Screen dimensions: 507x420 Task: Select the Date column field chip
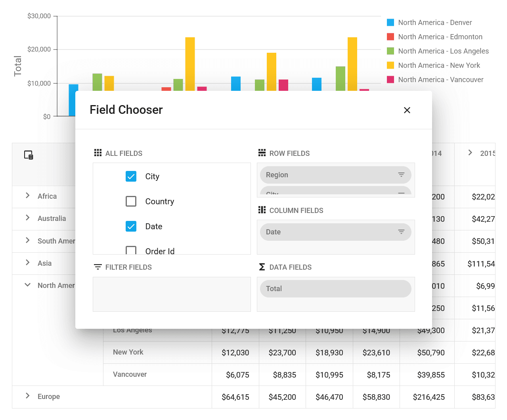(x=335, y=232)
